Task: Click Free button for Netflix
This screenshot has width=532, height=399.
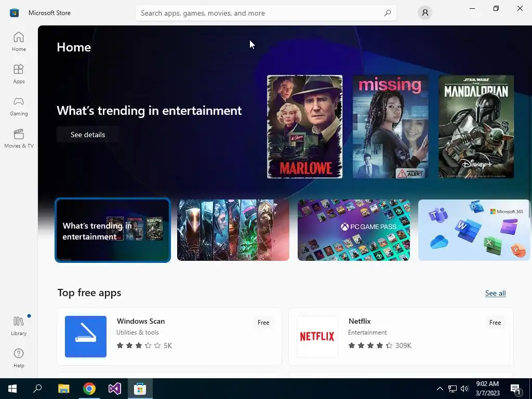Action: [x=495, y=323]
